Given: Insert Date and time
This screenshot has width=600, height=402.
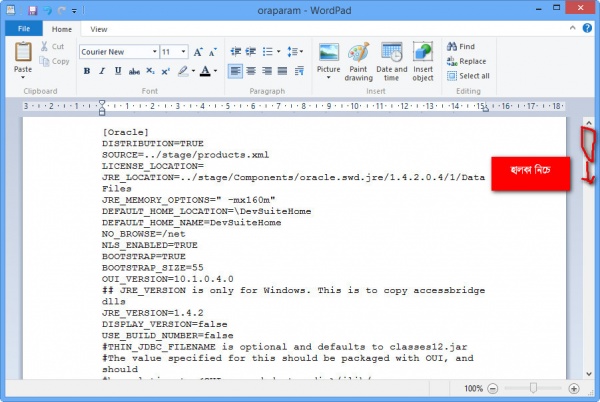Looking at the screenshot, I should (391, 62).
